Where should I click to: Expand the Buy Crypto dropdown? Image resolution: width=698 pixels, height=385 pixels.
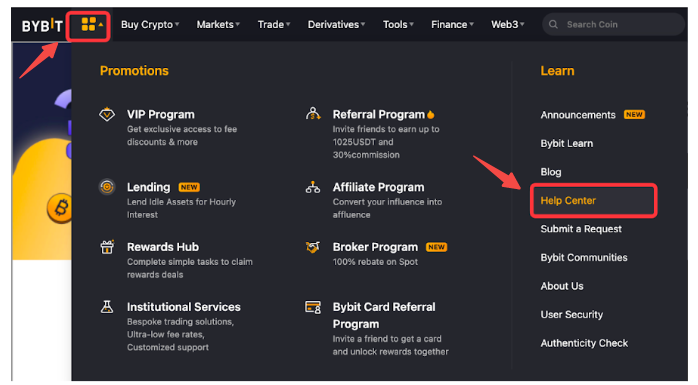point(150,24)
